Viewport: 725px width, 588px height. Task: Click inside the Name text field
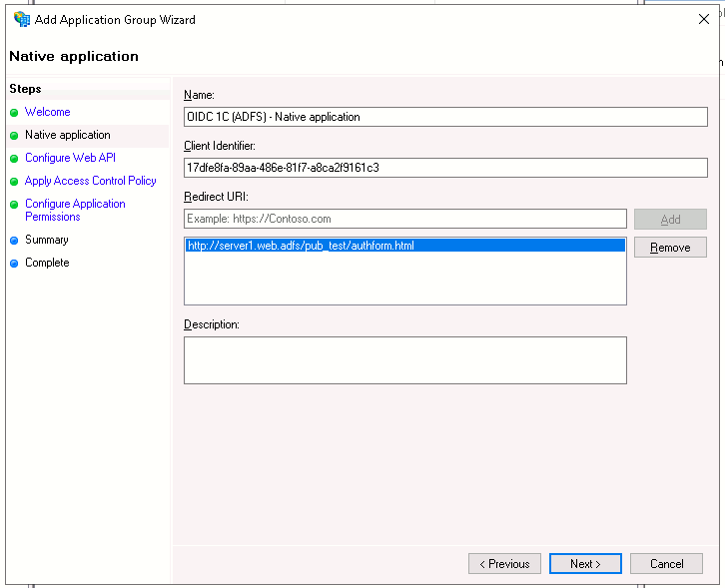[x=445, y=117]
